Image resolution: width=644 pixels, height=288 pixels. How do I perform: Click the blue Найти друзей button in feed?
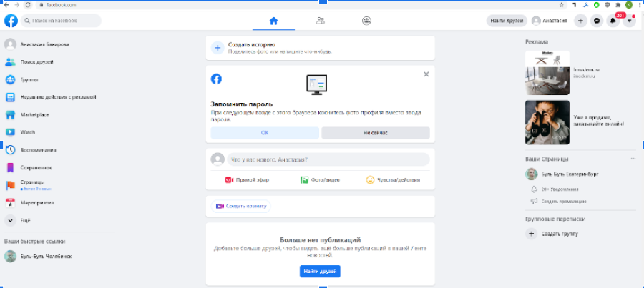pyautogui.click(x=320, y=271)
